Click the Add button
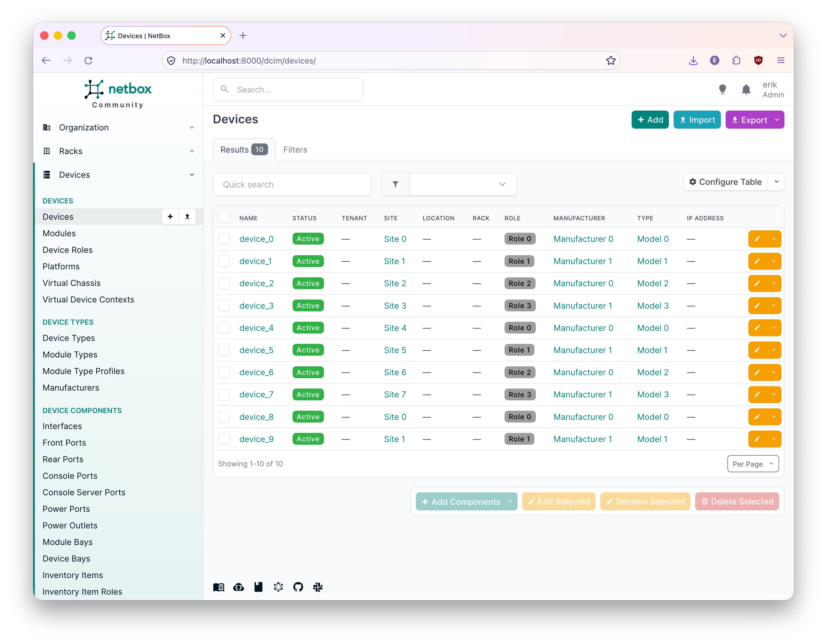Viewport: 827px width, 644px height. (x=650, y=120)
